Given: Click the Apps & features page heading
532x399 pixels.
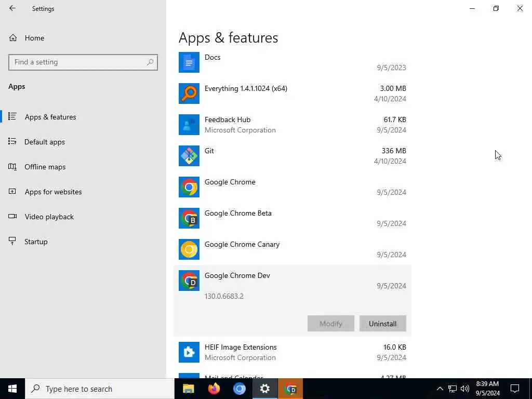Looking at the screenshot, I should pos(229,37).
